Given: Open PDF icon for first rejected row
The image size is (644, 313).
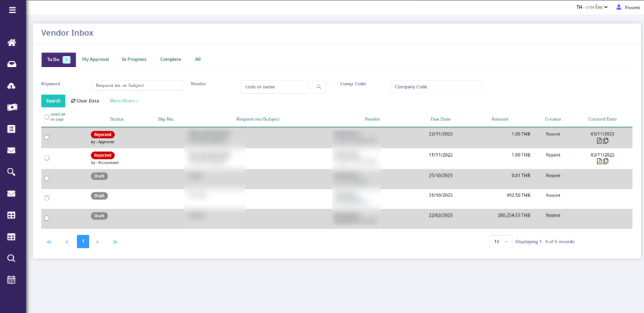Looking at the screenshot, I should pos(599,141).
